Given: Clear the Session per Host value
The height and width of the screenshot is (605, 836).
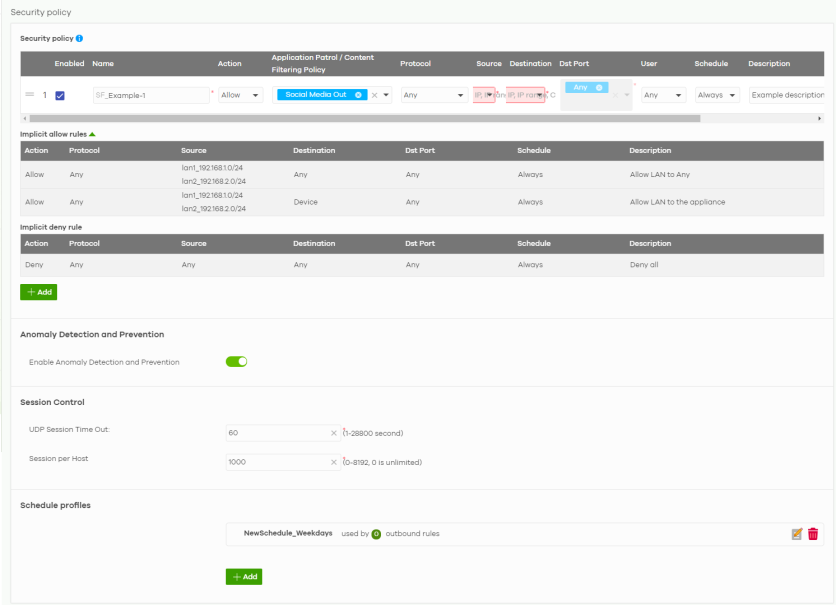Looking at the screenshot, I should click(x=334, y=462).
